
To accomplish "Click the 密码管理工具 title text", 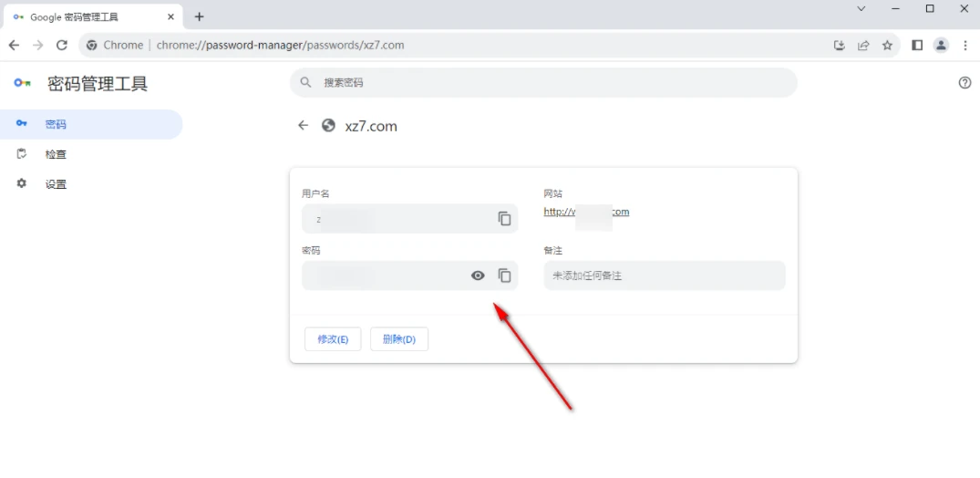I will click(x=98, y=83).
